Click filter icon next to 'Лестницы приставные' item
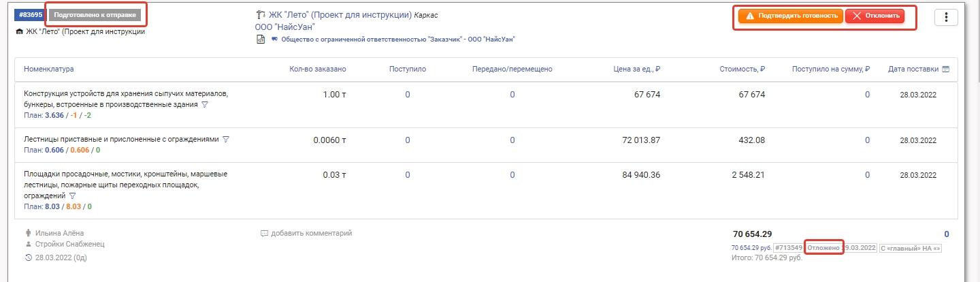The image size is (980, 282). (x=226, y=139)
